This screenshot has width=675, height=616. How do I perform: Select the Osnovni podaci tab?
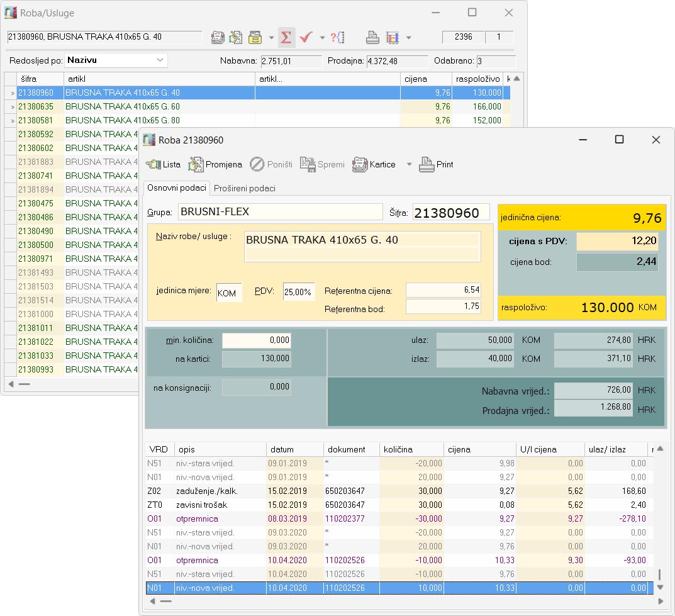(176, 188)
